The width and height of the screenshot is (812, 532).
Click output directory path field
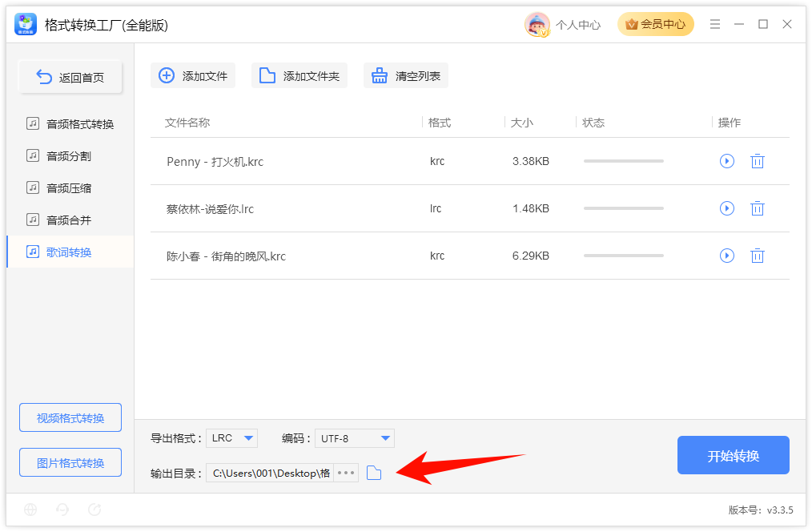271,473
